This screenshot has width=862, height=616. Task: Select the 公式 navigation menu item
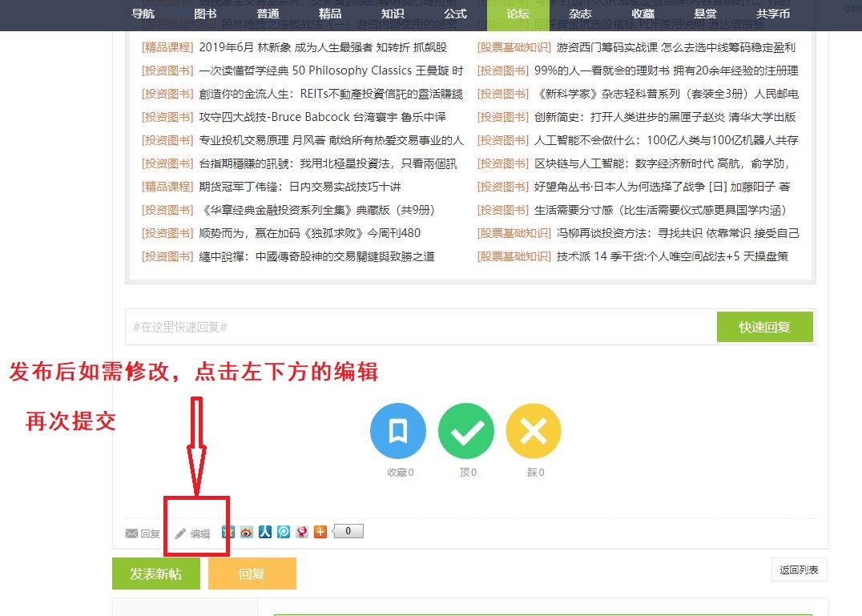(x=455, y=14)
